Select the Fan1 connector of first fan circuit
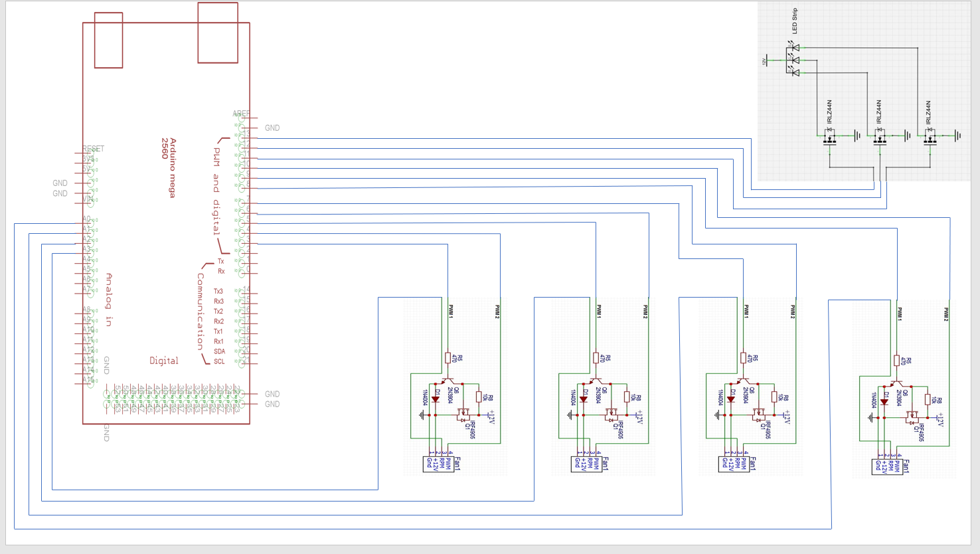Viewport: 980px width, 554px height. click(438, 464)
